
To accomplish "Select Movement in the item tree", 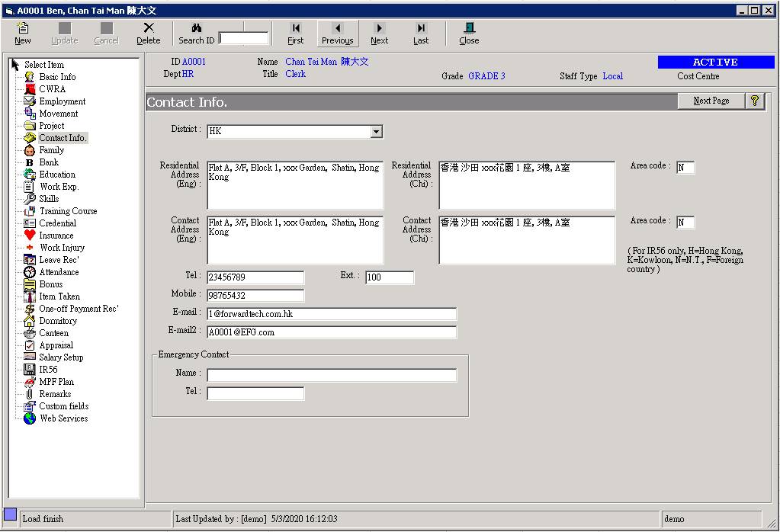I will click(x=58, y=114).
